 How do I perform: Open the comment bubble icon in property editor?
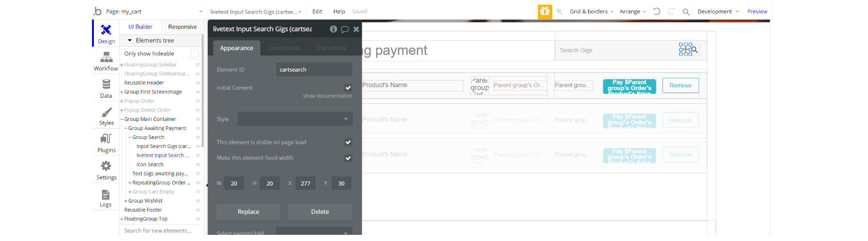point(345,29)
